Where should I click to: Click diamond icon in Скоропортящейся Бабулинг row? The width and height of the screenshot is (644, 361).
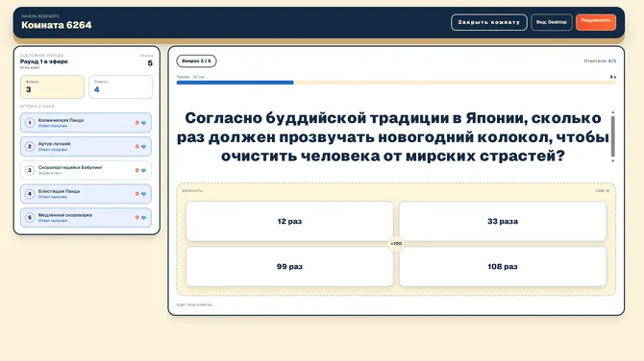coord(144,170)
